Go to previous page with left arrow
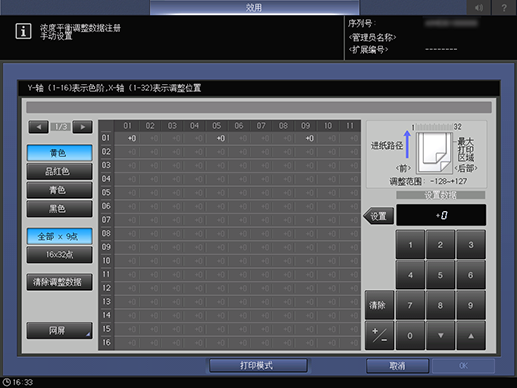The width and height of the screenshot is (517, 388). 38,127
